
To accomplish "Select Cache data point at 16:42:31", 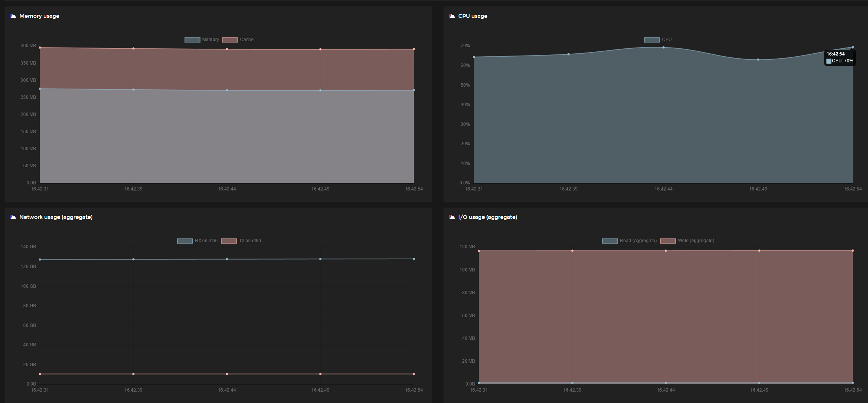I will [40, 48].
